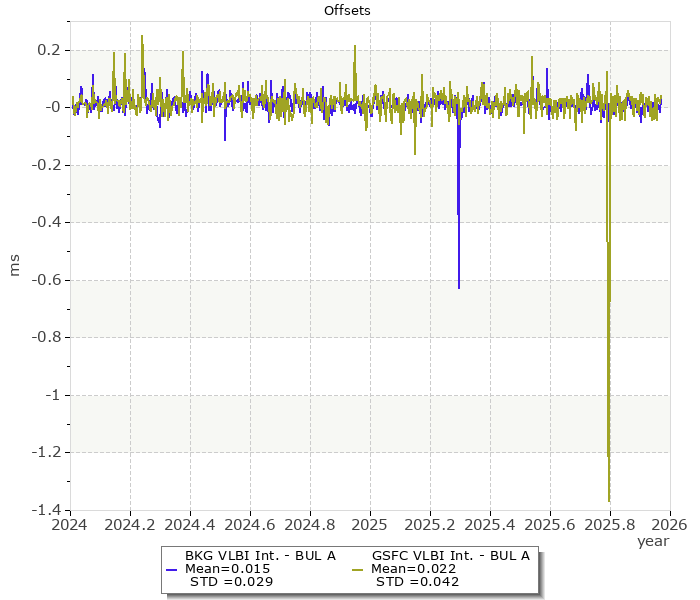The image size is (700, 600).
Task: Click the ms y-axis label
Action: (x=15, y=265)
